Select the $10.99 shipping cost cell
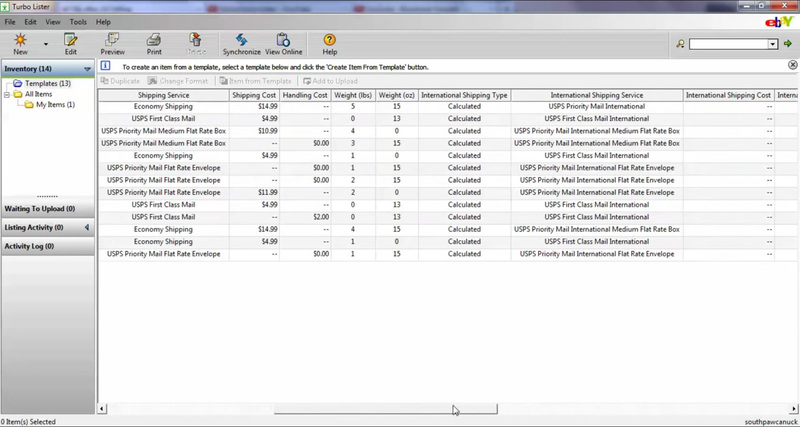800x427 pixels. tap(254, 131)
